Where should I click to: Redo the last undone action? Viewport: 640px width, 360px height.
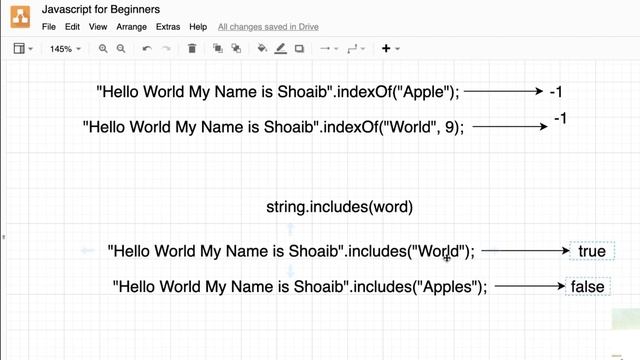click(166, 49)
